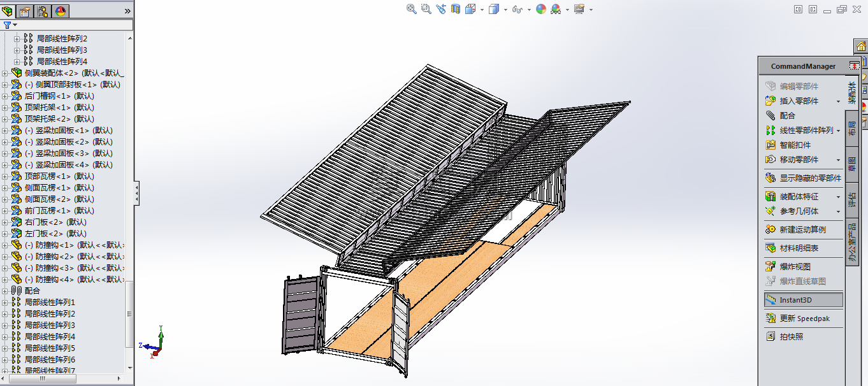Click feature tree horizontal scrollbar thumb
The width and height of the screenshot is (868, 386).
tap(44, 378)
